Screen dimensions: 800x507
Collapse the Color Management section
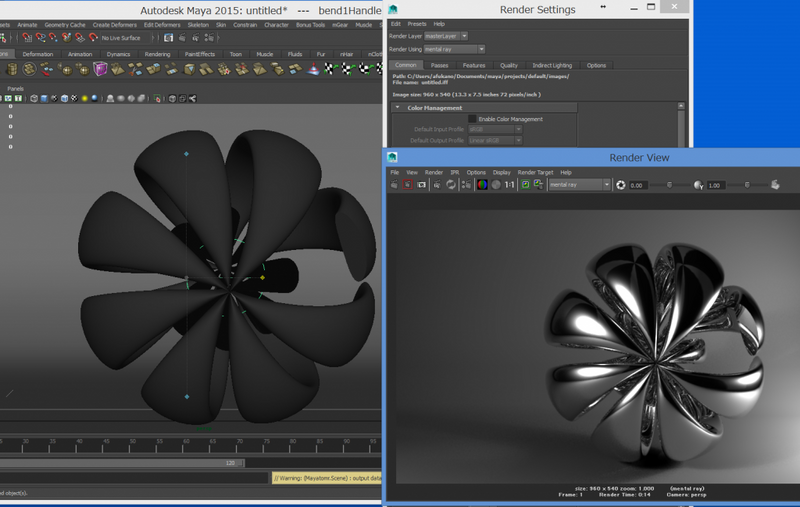398,108
